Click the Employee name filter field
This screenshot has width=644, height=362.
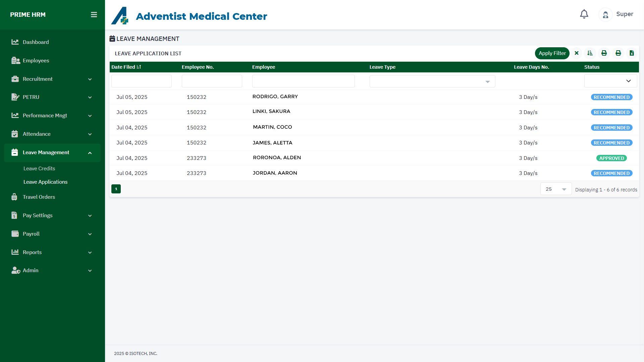click(303, 81)
